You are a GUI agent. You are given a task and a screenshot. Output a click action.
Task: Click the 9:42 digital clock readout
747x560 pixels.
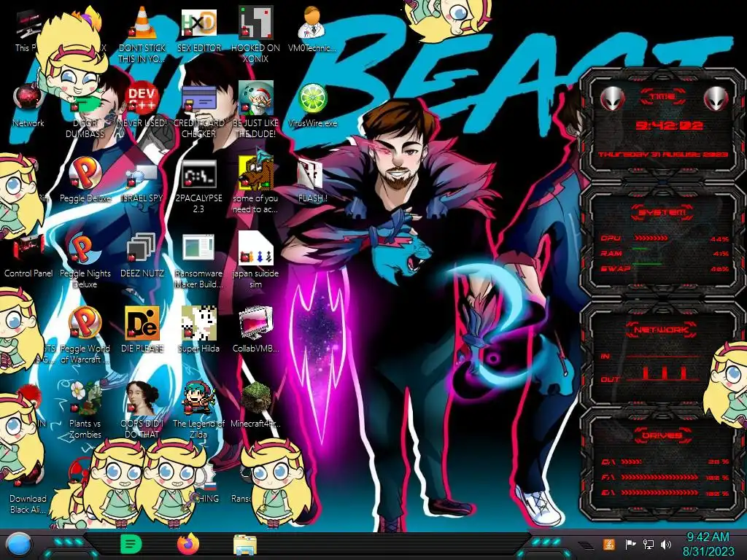coord(669,125)
